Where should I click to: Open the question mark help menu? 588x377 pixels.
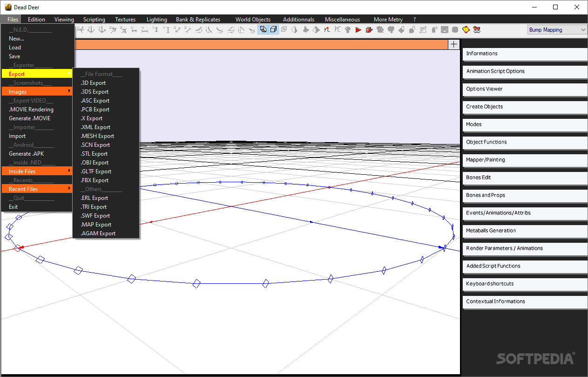point(414,19)
